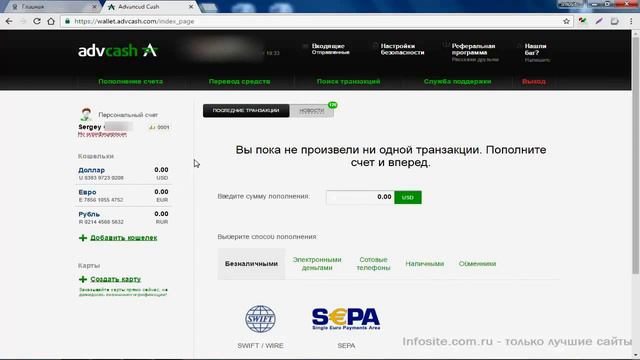Close the Advanced Cash browser tab
The height and width of the screenshot is (360, 640).
point(191,7)
